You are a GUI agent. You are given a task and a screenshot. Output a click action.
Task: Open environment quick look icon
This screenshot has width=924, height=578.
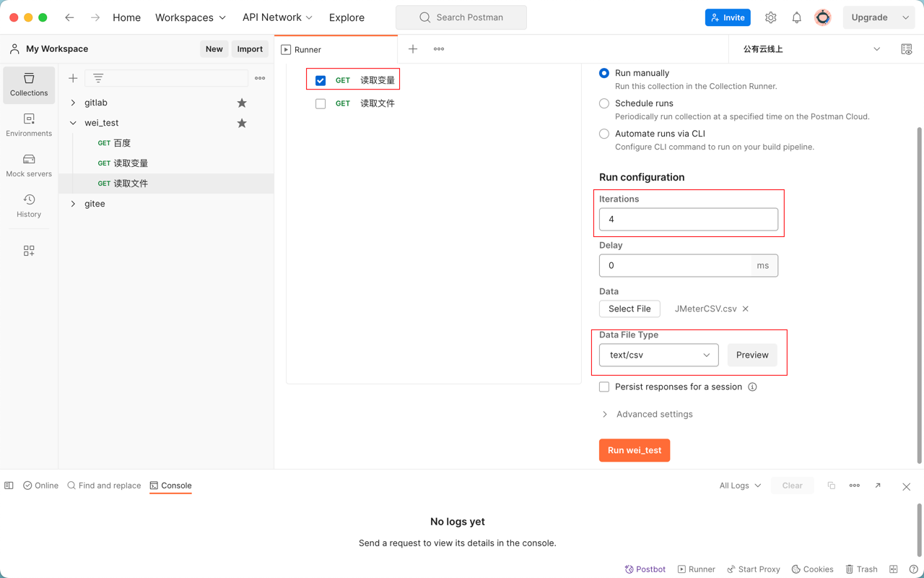coord(907,49)
